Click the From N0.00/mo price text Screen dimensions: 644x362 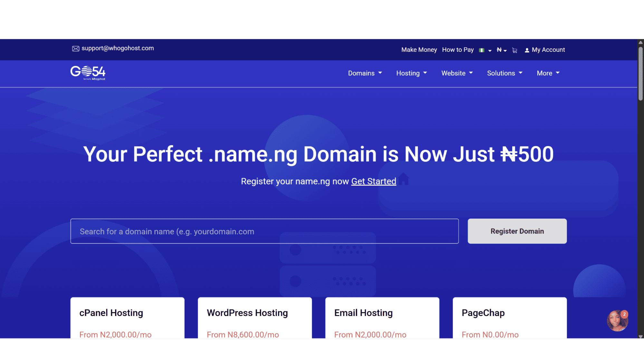click(x=490, y=335)
